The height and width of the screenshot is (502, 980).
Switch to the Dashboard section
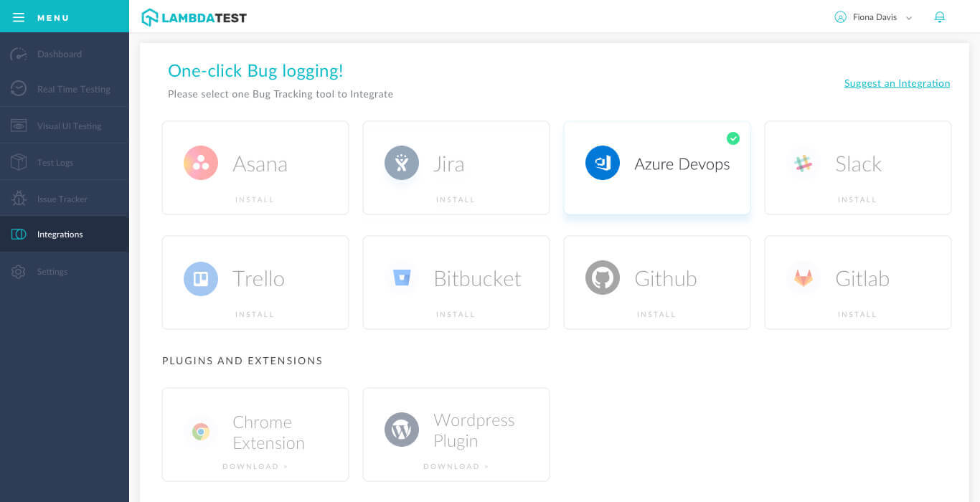pos(59,54)
